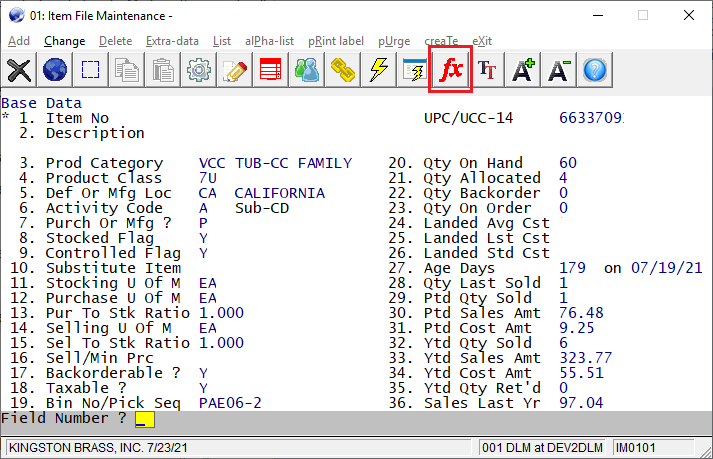
Task: Click the window with lightning icon
Action: pyautogui.click(x=414, y=70)
